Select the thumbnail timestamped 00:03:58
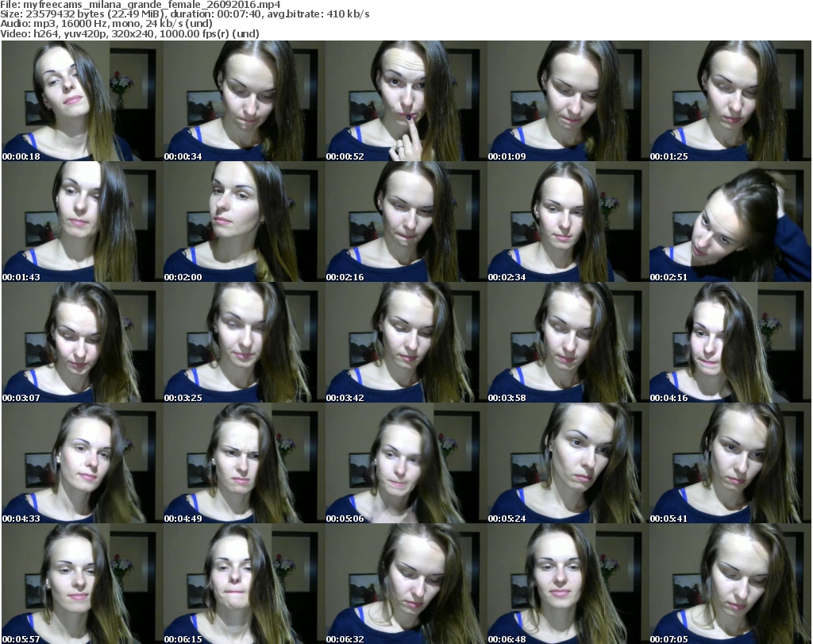Image resolution: width=813 pixels, height=644 pixels. point(568,342)
